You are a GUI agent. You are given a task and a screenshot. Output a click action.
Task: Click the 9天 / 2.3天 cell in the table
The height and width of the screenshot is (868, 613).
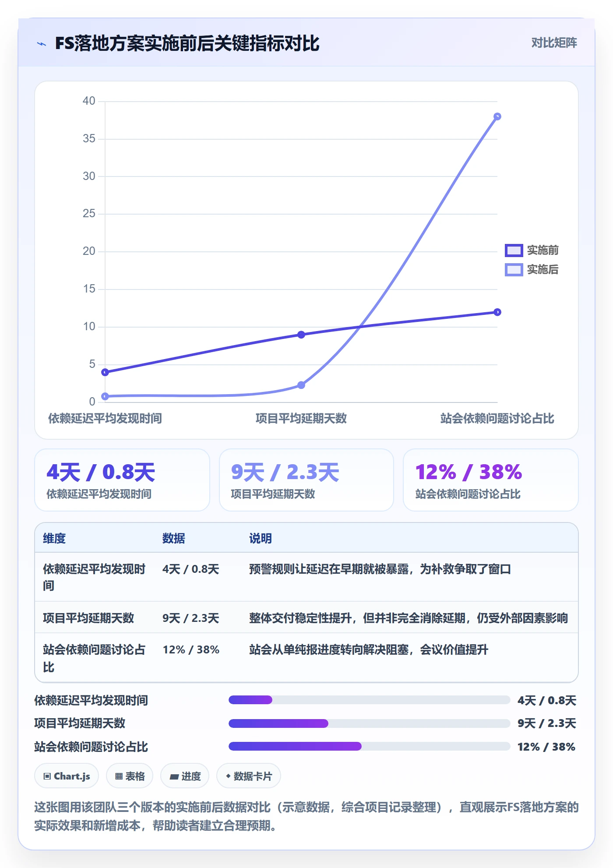coord(191,618)
